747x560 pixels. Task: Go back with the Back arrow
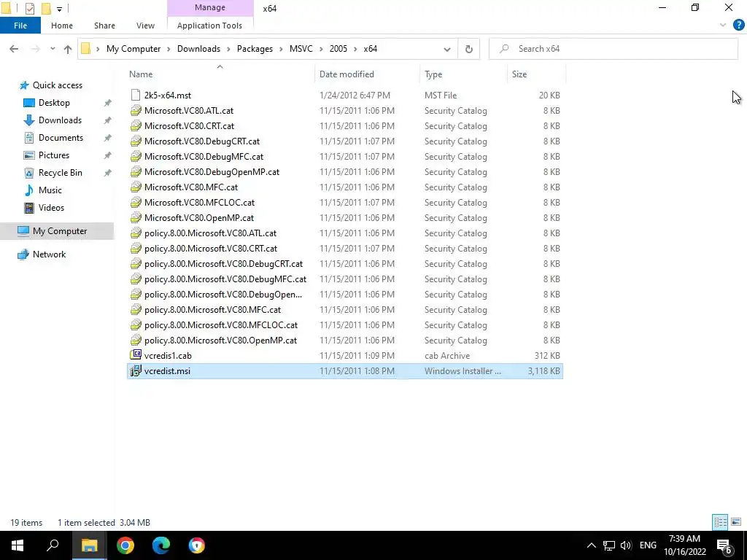(14, 49)
